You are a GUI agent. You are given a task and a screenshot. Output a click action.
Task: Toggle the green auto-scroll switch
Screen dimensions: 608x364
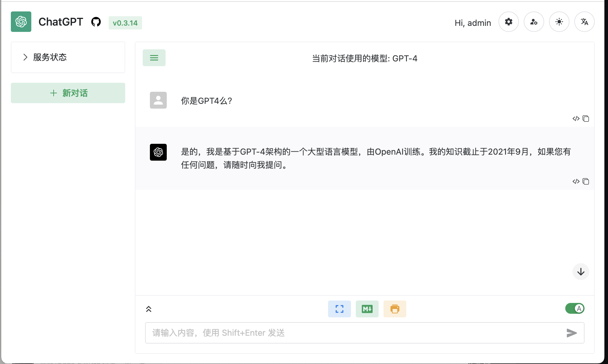pyautogui.click(x=575, y=308)
